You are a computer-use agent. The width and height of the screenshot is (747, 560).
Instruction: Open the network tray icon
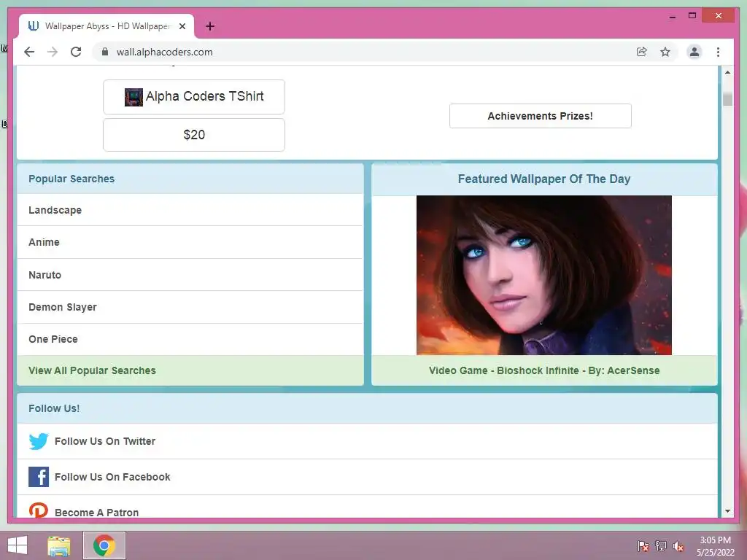tap(661, 546)
